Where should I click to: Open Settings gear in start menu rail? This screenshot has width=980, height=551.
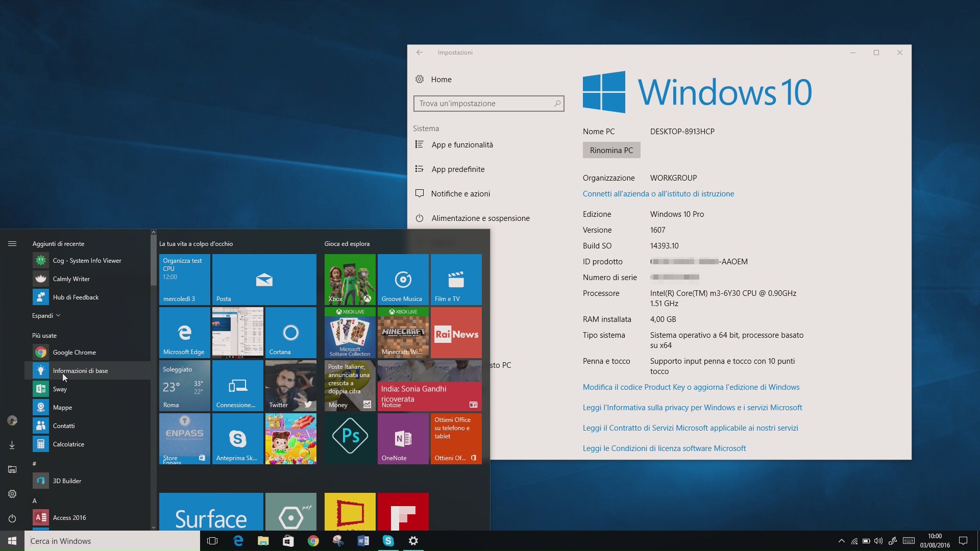12,494
